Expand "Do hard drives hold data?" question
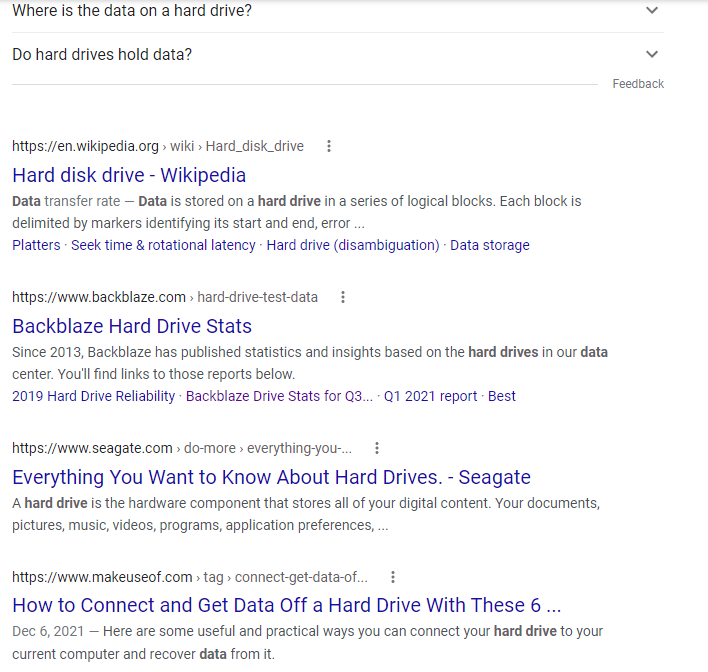The height and width of the screenshot is (672, 708). (x=338, y=54)
